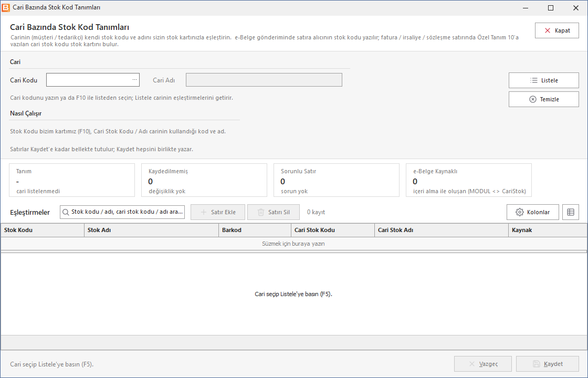Click the Kaydet button
Viewport: 588px width, 378px height.
[x=548, y=364]
